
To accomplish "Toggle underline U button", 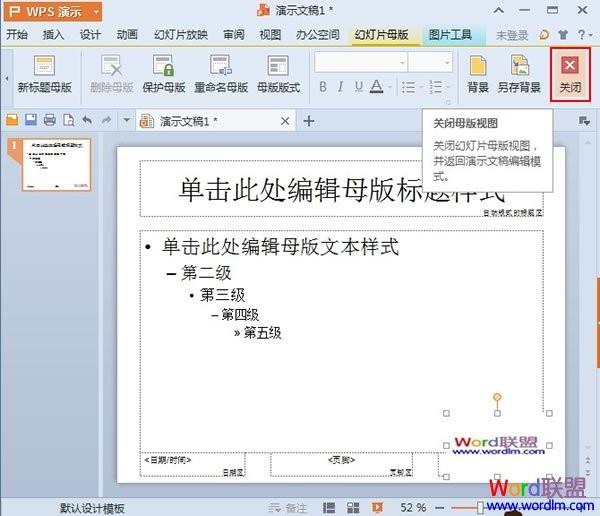I will 359,87.
